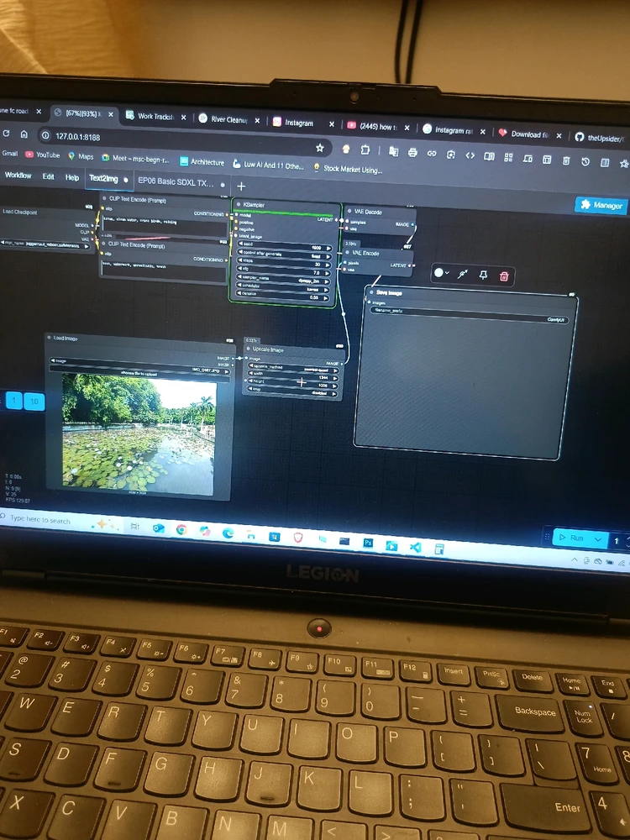Image resolution: width=630 pixels, height=840 pixels.
Task: Go to browser home page
Action: pyautogui.click(x=24, y=134)
